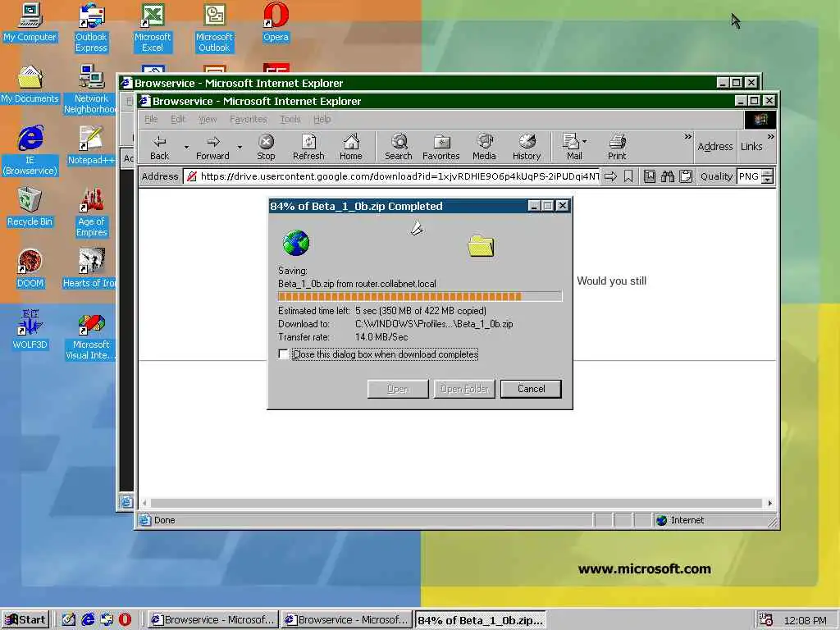Click the bookmarks book icon before the binoculars
Viewport: 840px width, 630px height.
[650, 176]
